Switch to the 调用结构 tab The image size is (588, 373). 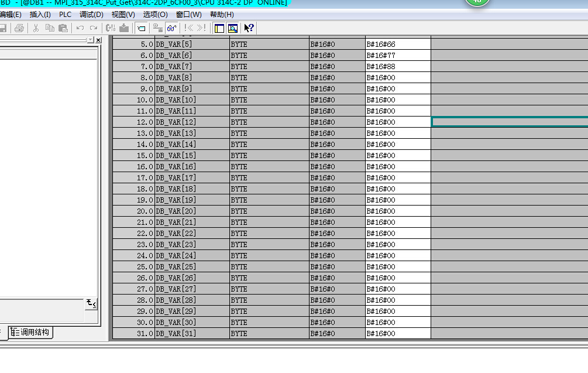31,333
